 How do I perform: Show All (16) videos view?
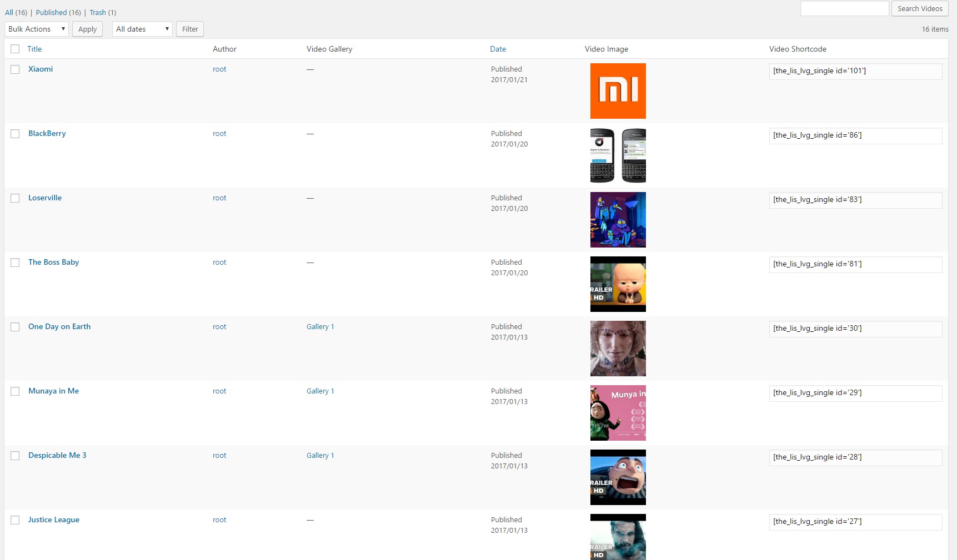click(x=16, y=12)
